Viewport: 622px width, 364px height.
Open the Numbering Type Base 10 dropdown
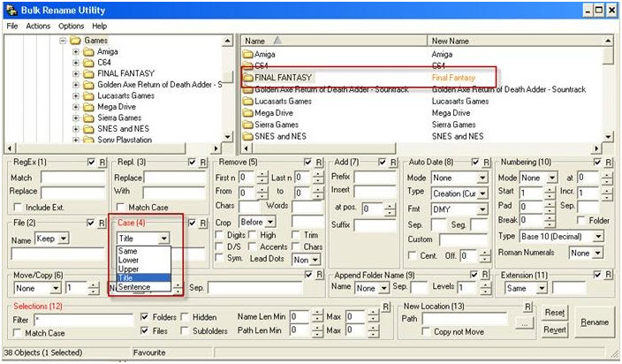pos(598,237)
